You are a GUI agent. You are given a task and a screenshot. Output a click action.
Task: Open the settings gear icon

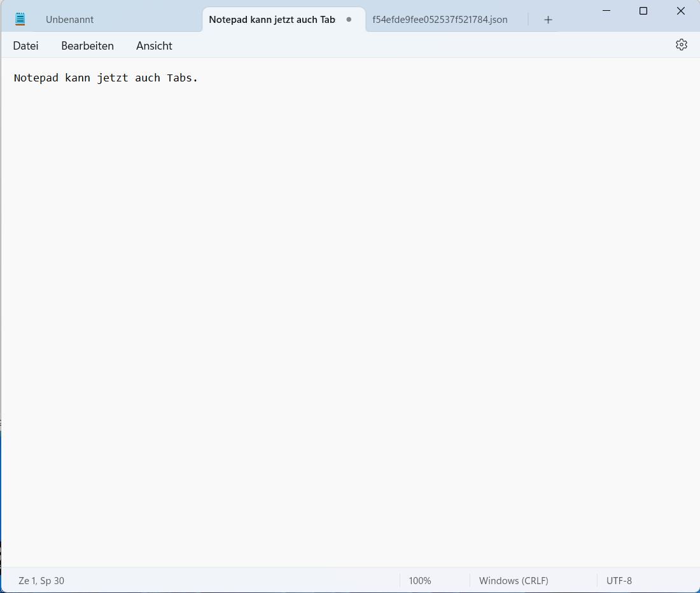tap(681, 45)
